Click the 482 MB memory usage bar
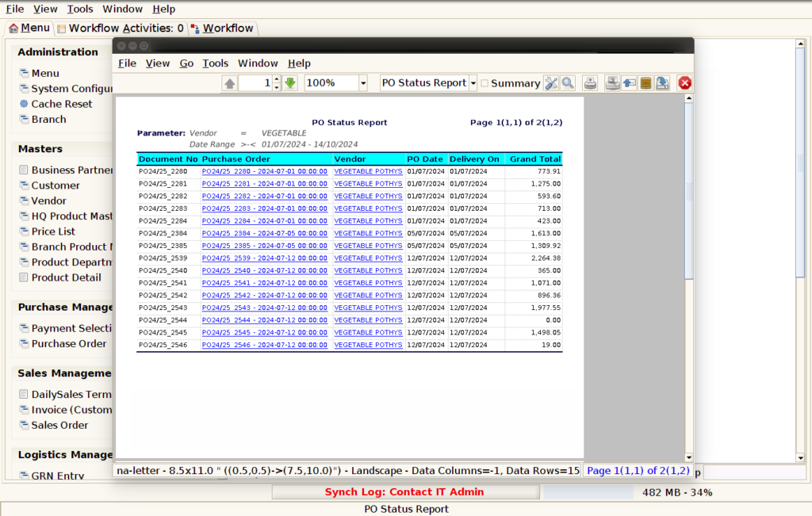The width and height of the screenshot is (812, 516). (x=677, y=493)
